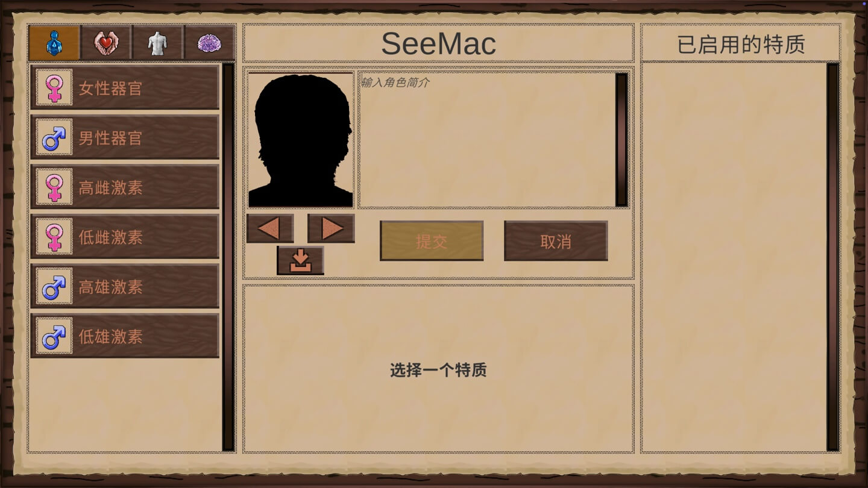Select the 低雄激素 trait

coord(125,336)
